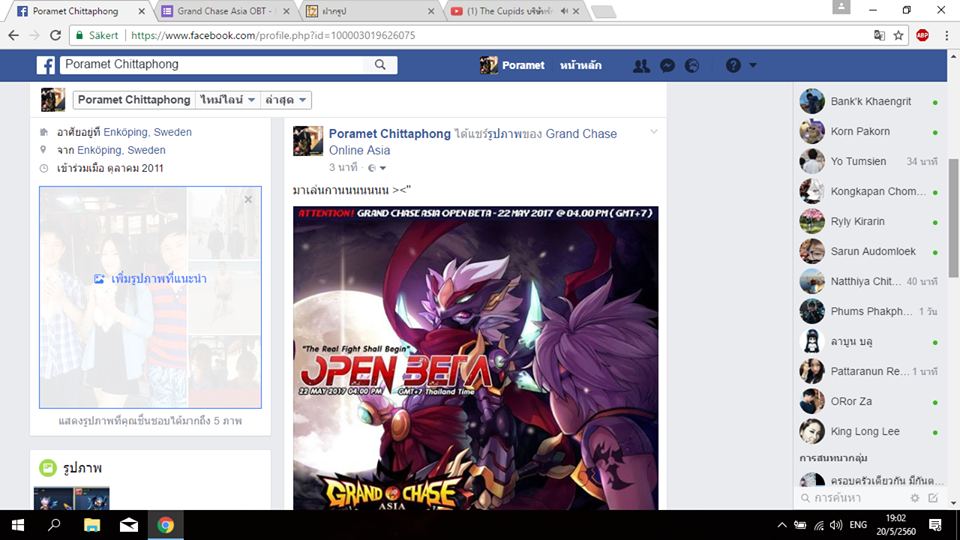Expand account menu arrow in Facebook header
The height and width of the screenshot is (540, 960).
pyautogui.click(x=753, y=65)
